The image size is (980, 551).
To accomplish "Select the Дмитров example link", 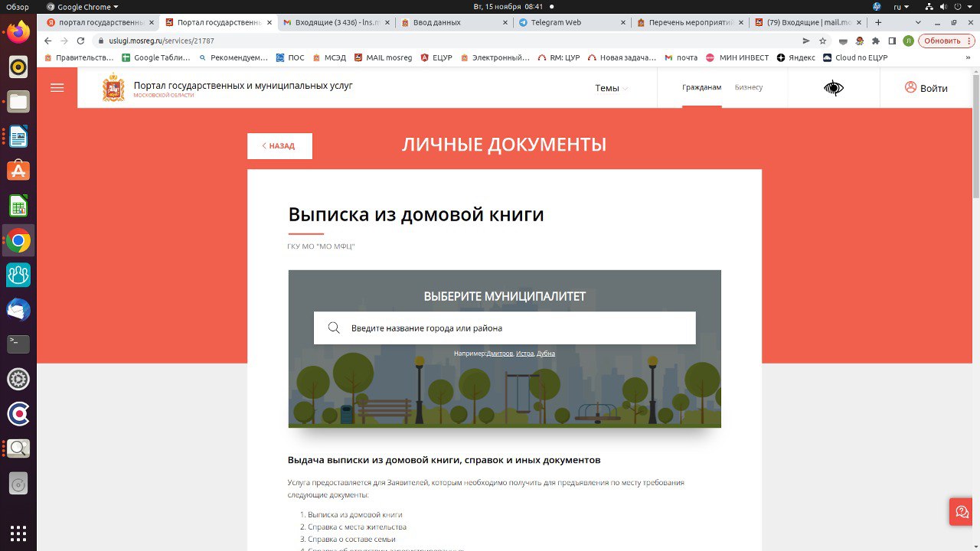I will point(499,354).
